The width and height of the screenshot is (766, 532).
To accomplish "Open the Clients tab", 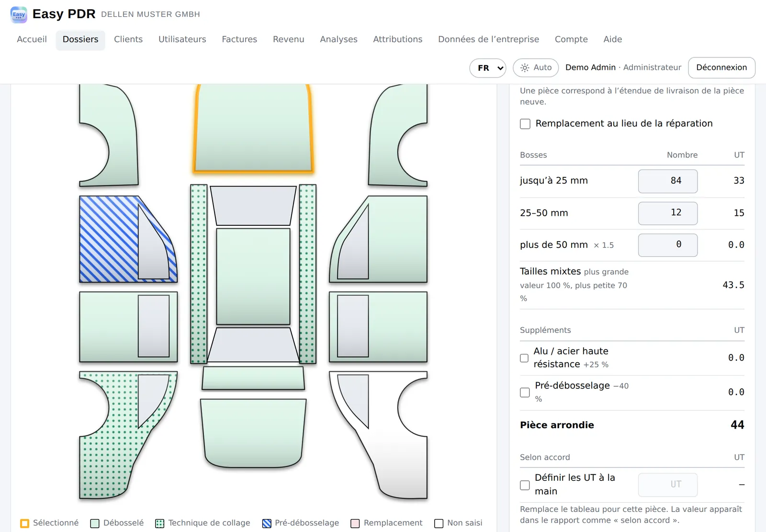I will [x=128, y=39].
